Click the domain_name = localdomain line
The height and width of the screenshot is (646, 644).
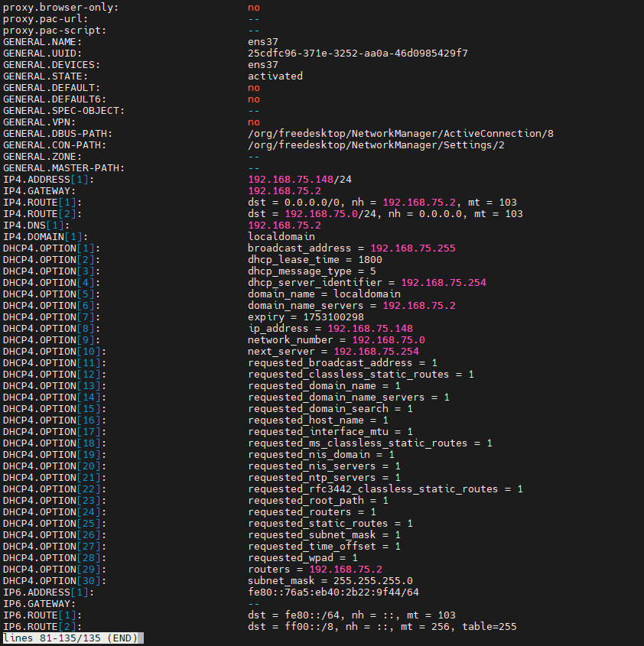pyautogui.click(x=324, y=294)
